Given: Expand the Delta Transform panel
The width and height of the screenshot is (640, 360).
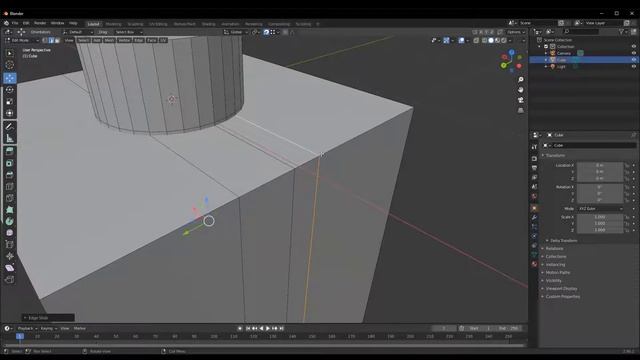Looking at the screenshot, I should click(x=563, y=240).
